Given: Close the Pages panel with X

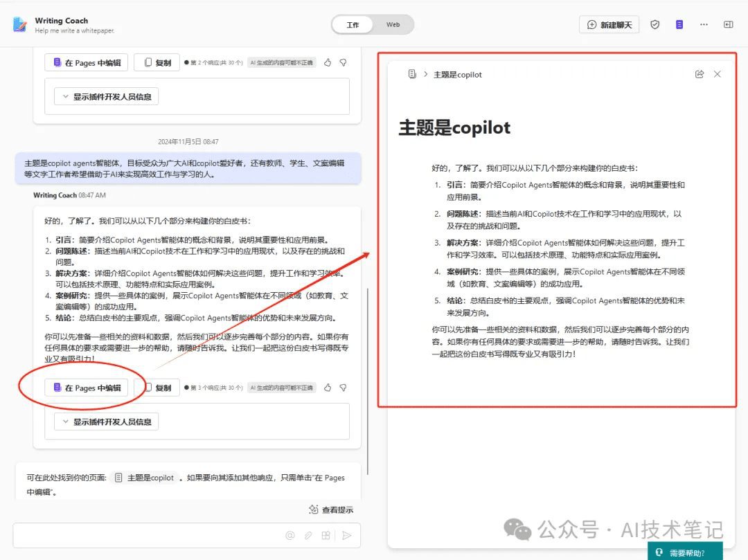Looking at the screenshot, I should click(x=718, y=74).
